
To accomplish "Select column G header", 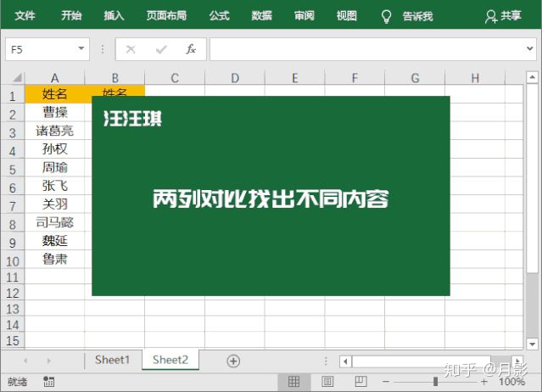I will tap(415, 78).
